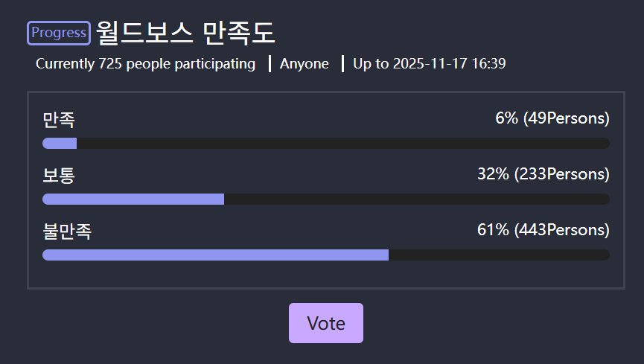This screenshot has height=364, width=644.
Task: Click the filled part of 보통 bar
Action: coord(133,199)
